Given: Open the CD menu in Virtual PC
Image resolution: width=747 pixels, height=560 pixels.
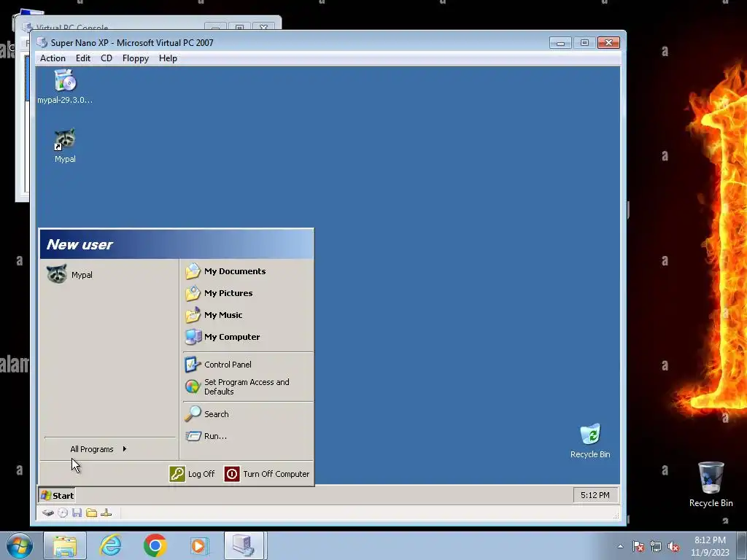Looking at the screenshot, I should (x=107, y=58).
